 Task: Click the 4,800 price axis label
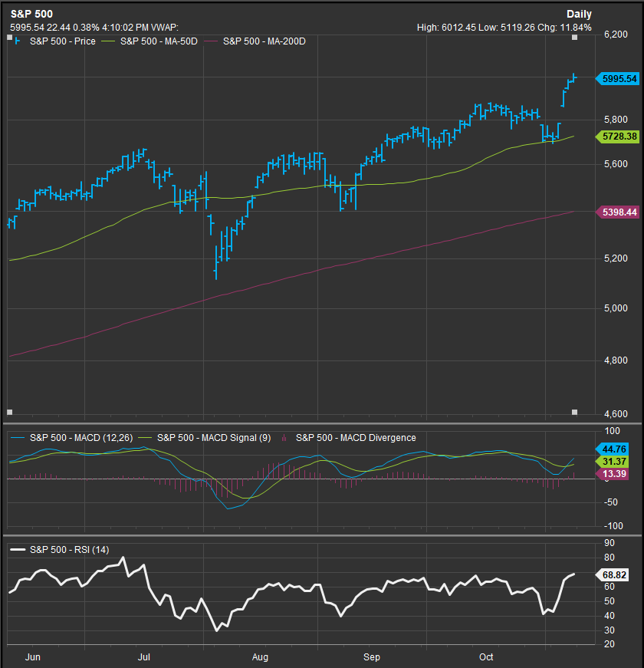click(x=616, y=360)
